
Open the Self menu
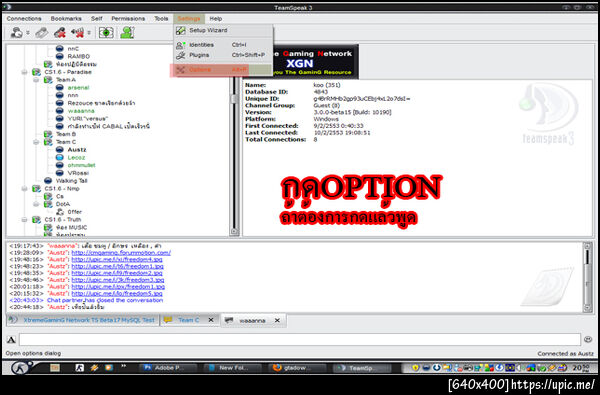point(96,18)
